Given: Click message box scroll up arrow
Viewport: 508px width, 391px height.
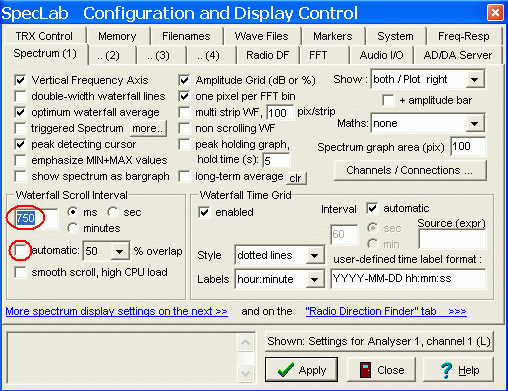Looking at the screenshot, I should tap(246, 342).
